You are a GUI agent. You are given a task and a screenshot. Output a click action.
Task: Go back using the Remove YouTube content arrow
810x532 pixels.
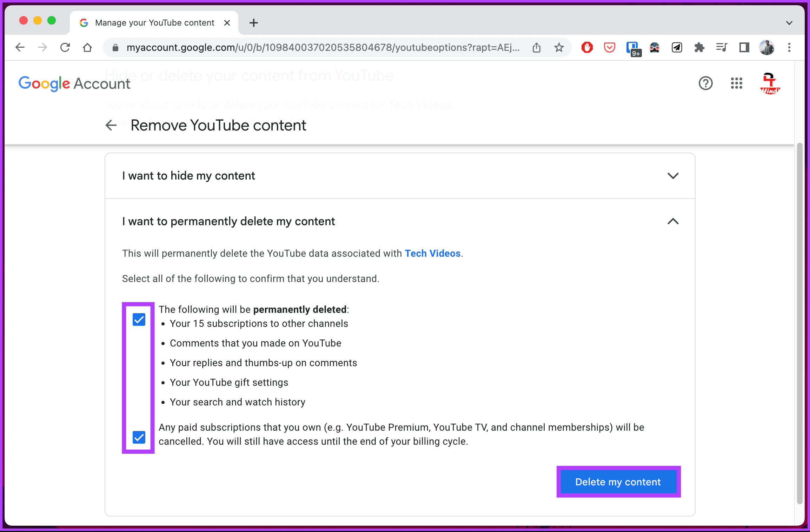click(x=111, y=125)
